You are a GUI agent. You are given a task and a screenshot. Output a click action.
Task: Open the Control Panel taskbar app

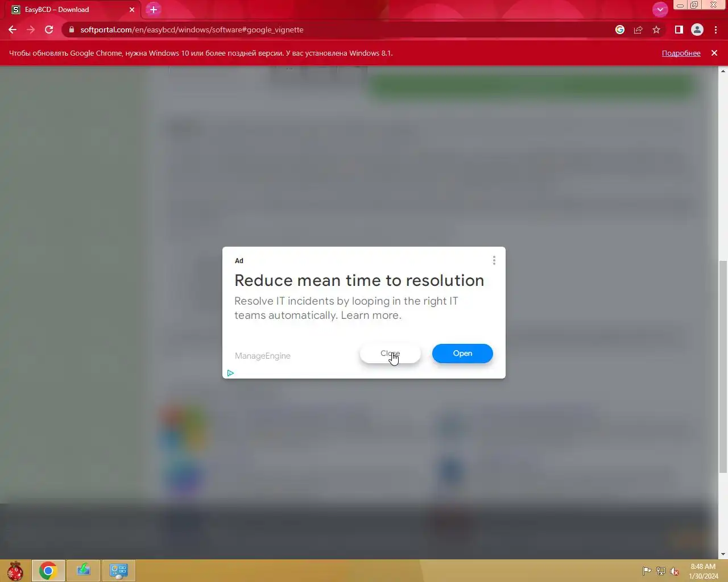(119, 571)
